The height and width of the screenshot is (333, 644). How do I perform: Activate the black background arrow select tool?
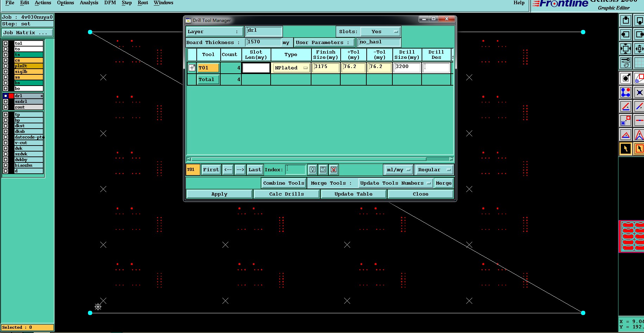626,149
